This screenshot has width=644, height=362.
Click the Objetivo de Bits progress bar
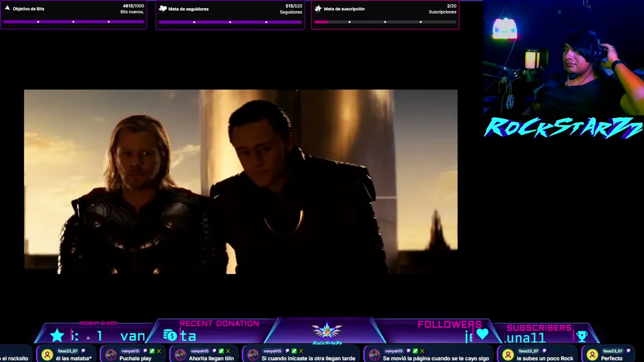[73, 22]
